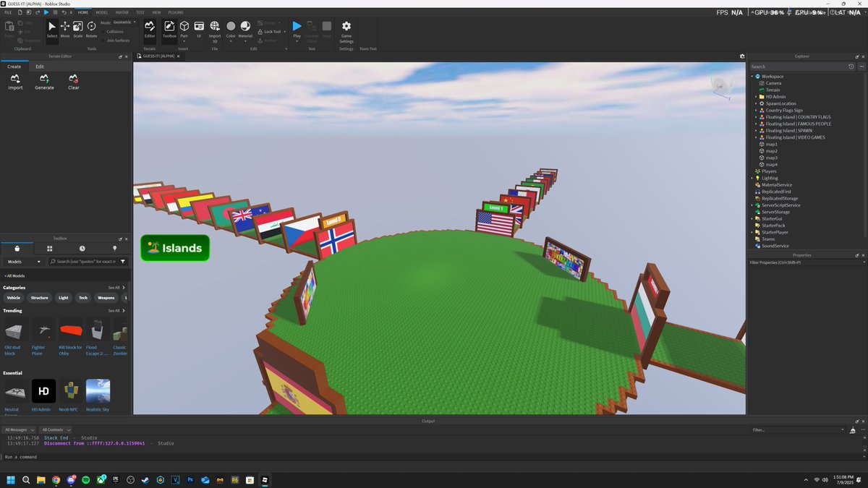The height and width of the screenshot is (488, 868).
Task: Select the Weapons category chip
Action: click(x=106, y=298)
